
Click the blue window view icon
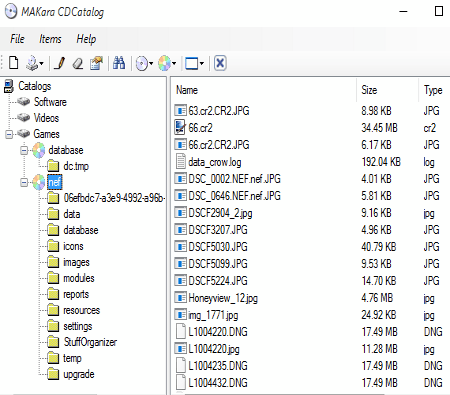pyautogui.click(x=192, y=63)
